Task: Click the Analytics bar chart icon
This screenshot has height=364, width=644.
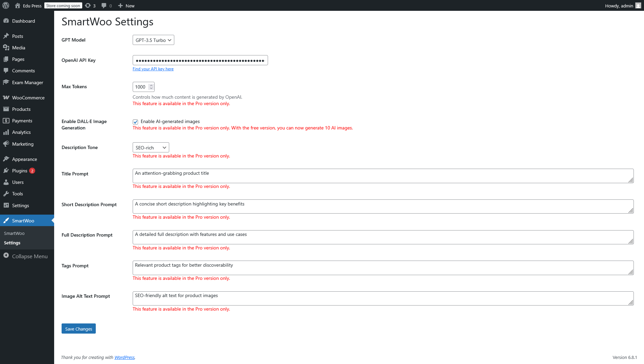Action: [x=6, y=132]
